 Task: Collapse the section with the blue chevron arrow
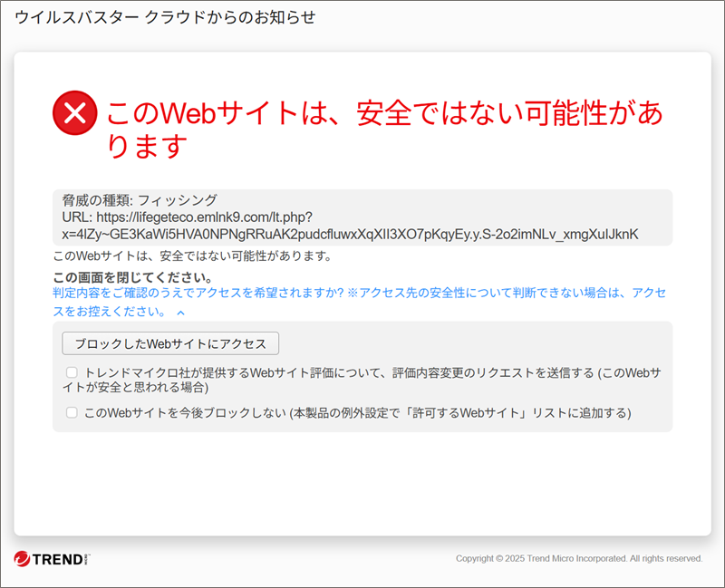click(x=180, y=313)
